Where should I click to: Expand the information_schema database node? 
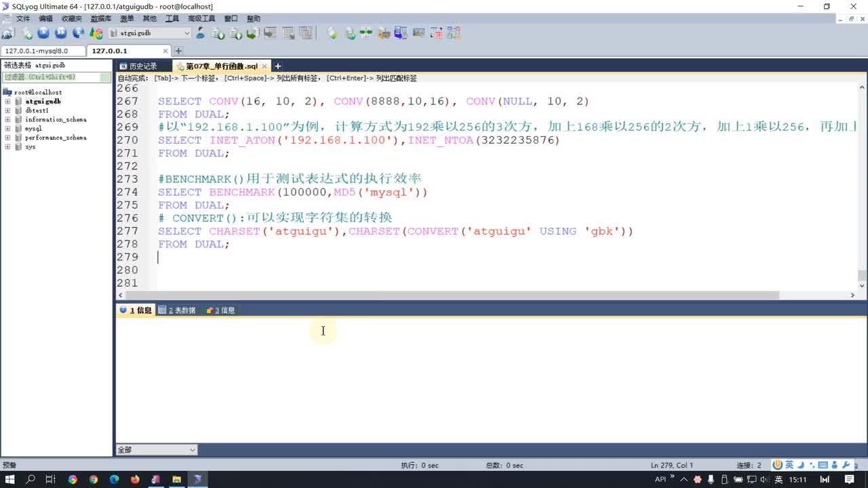tap(7, 119)
